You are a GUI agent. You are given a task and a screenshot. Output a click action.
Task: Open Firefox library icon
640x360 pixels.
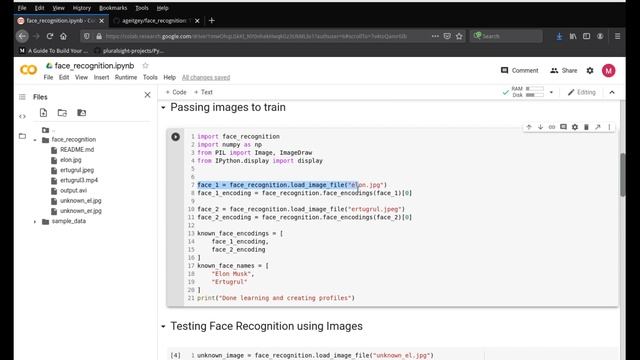(x=573, y=36)
